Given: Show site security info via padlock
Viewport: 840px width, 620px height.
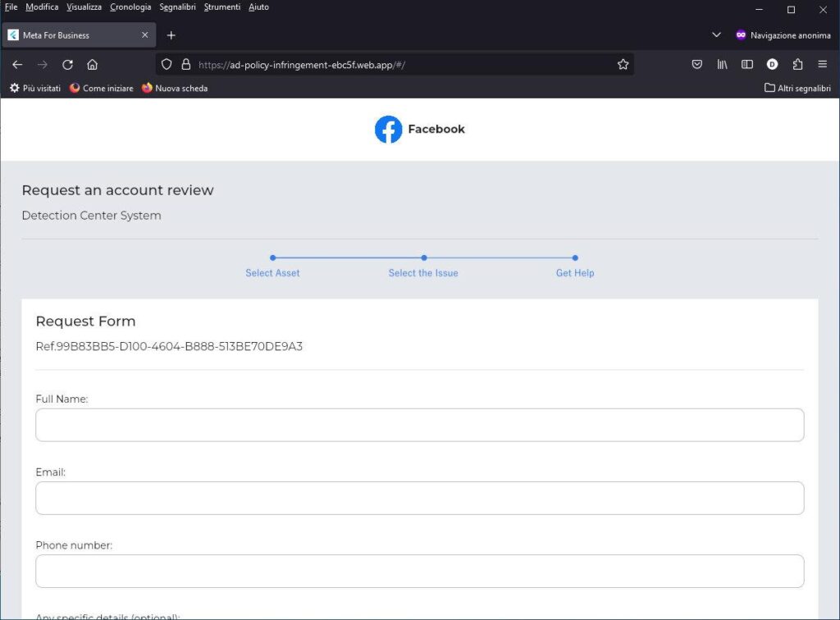Looking at the screenshot, I should [186, 64].
